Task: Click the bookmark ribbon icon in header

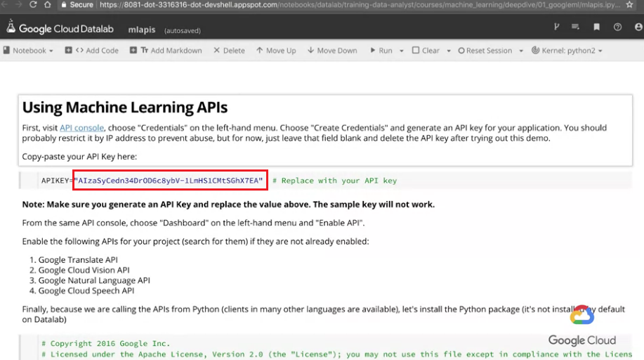Action: [596, 27]
